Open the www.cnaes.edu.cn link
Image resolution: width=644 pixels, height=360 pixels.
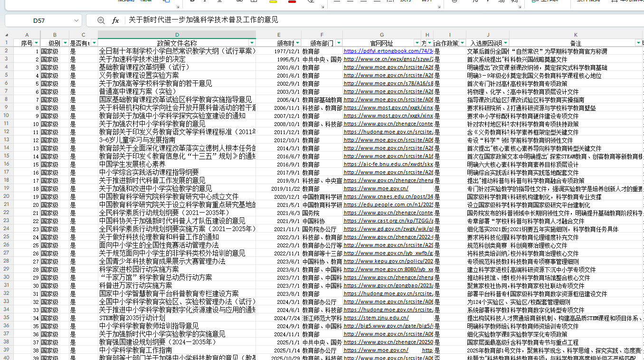pyautogui.click(x=388, y=196)
